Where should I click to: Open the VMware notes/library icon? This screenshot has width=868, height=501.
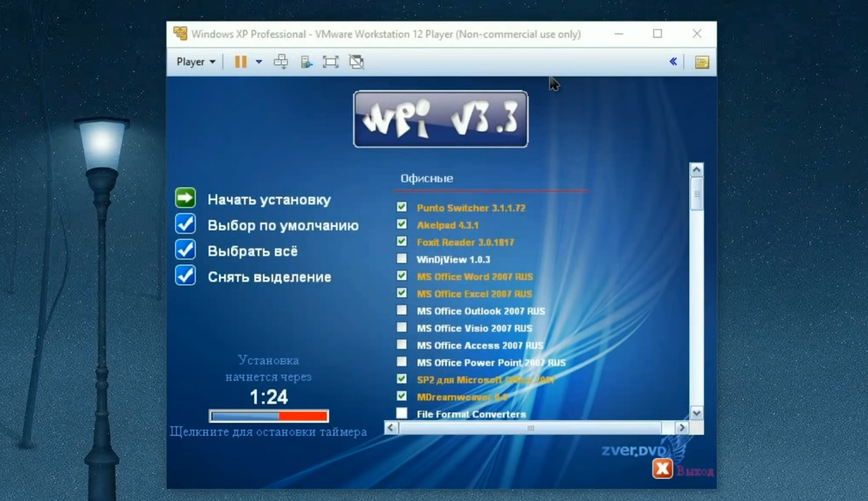tap(702, 62)
